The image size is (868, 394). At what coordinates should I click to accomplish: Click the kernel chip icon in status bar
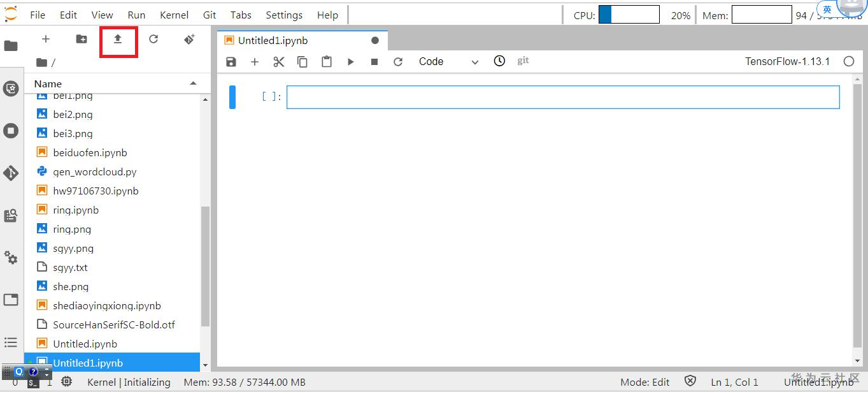(x=66, y=382)
